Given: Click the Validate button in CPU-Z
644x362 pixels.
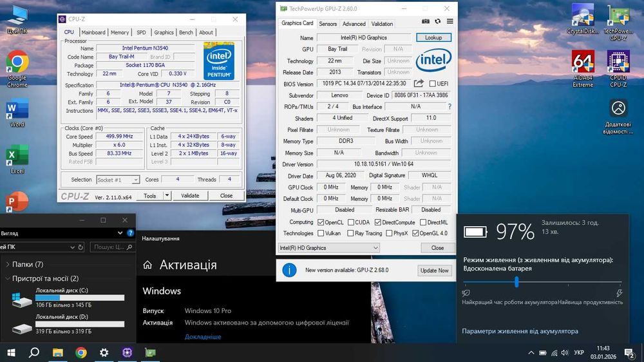Looking at the screenshot, I should coord(190,196).
